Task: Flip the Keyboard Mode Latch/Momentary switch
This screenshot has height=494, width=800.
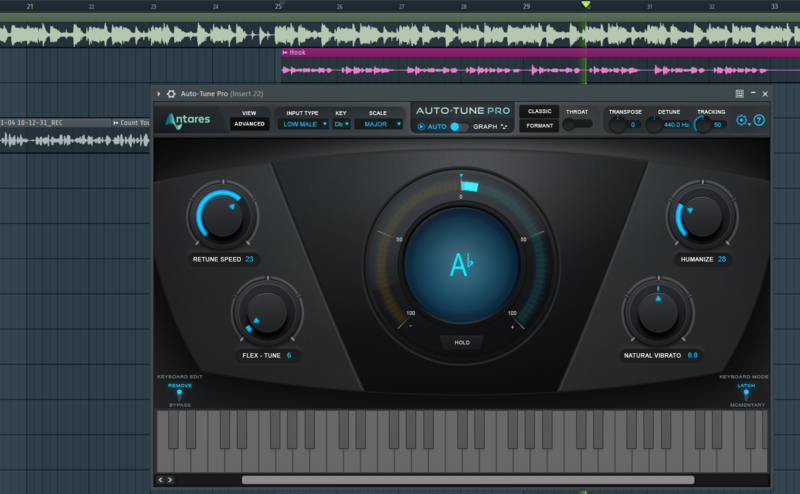Action: [x=745, y=394]
